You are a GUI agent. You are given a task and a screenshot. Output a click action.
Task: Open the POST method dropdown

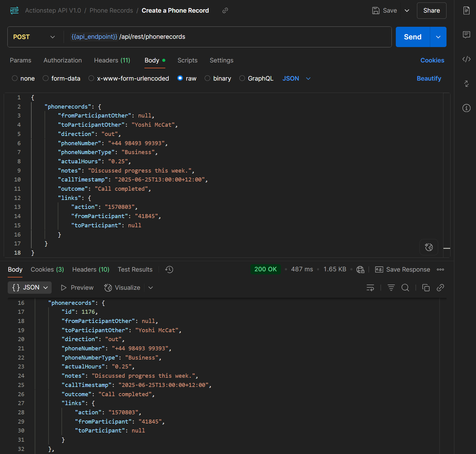pos(34,37)
